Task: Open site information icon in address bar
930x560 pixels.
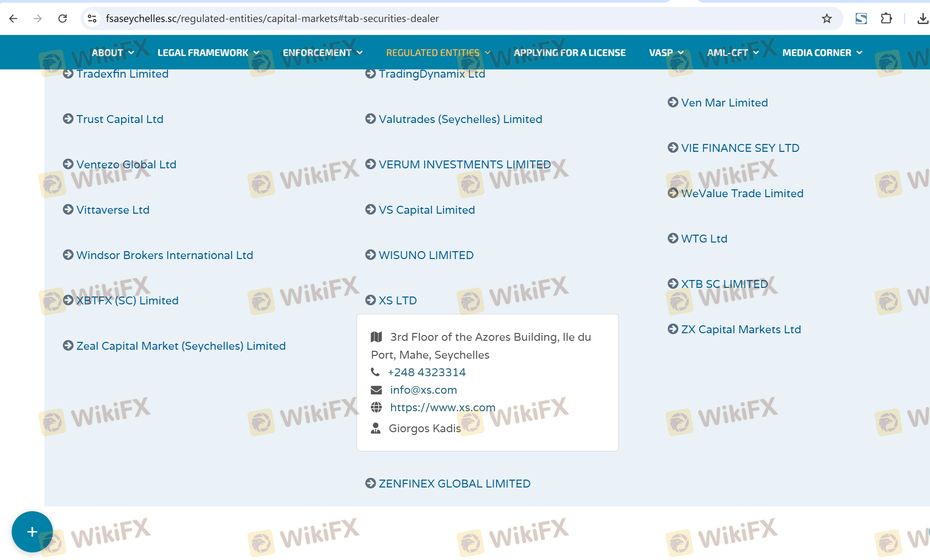Action: click(92, 19)
